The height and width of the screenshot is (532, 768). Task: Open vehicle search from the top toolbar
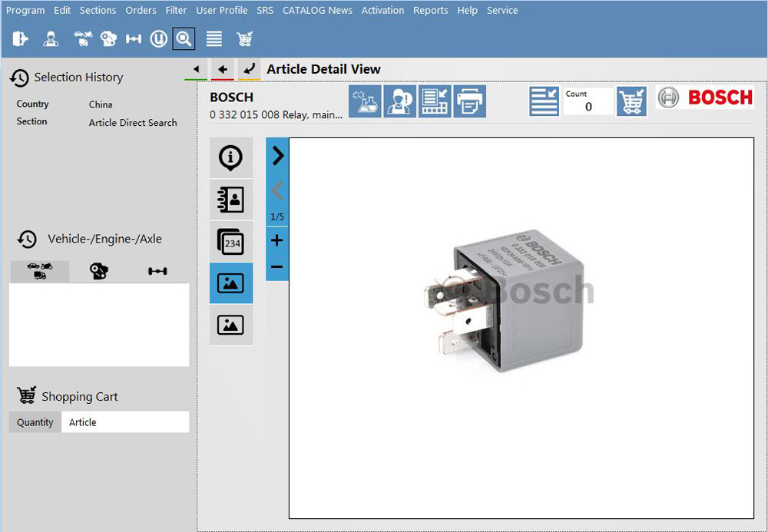[83, 38]
